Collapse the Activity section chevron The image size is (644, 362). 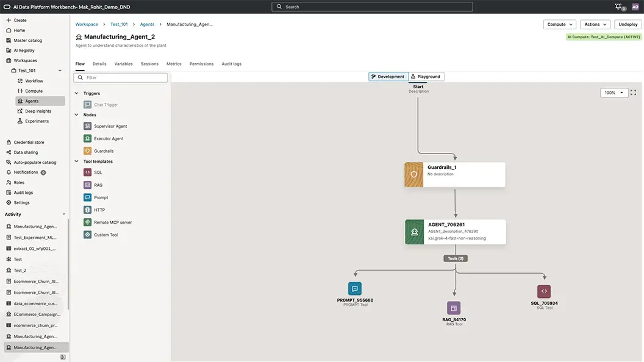click(x=63, y=215)
